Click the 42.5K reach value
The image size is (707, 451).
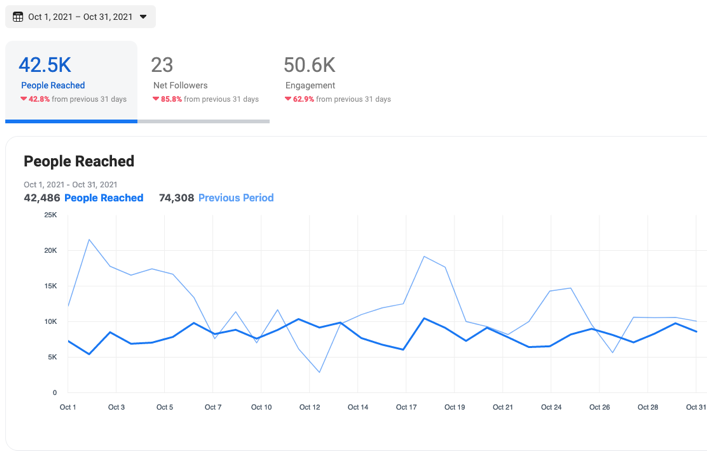45,65
